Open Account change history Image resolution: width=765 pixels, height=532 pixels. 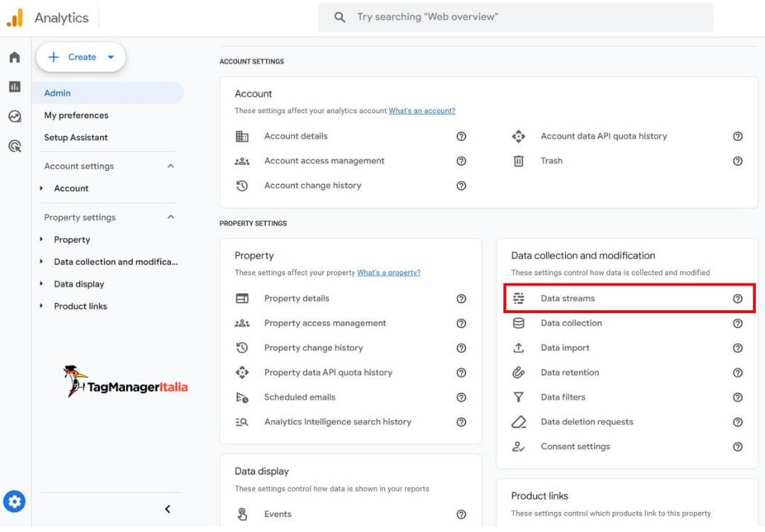click(x=313, y=186)
